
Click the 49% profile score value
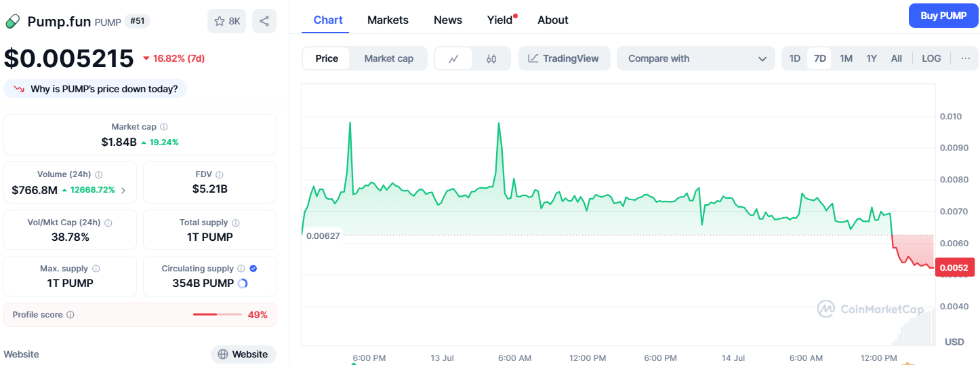point(258,315)
